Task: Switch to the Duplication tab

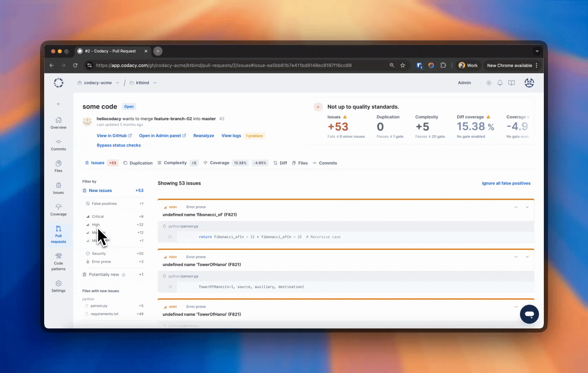Action: 138,163
